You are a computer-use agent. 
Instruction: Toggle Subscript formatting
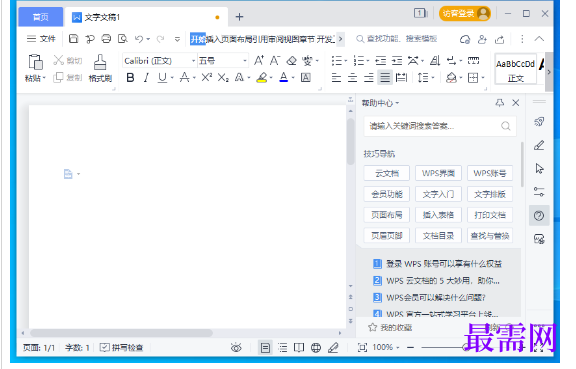click(223, 78)
